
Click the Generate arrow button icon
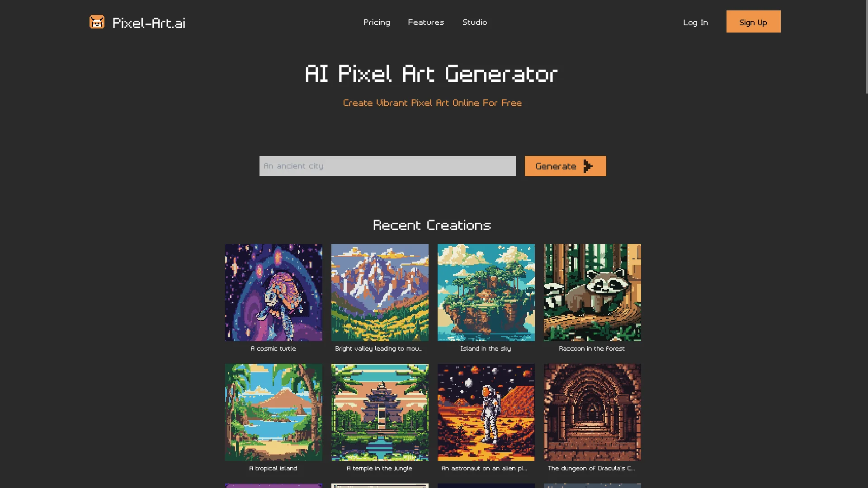588,166
